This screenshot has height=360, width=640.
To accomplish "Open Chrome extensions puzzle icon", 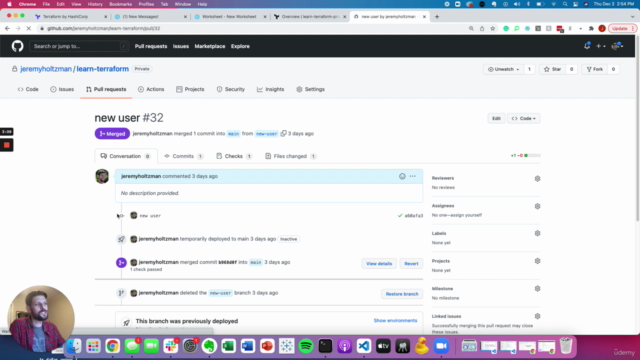I will [591, 29].
